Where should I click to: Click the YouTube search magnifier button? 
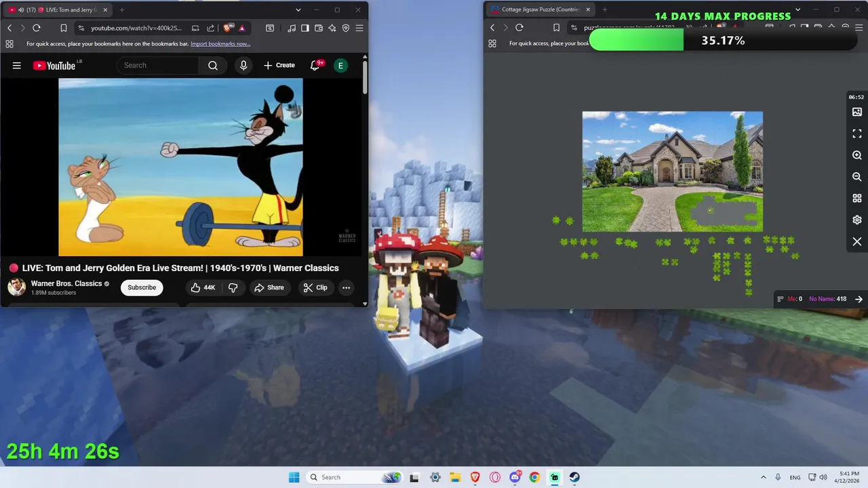click(213, 66)
